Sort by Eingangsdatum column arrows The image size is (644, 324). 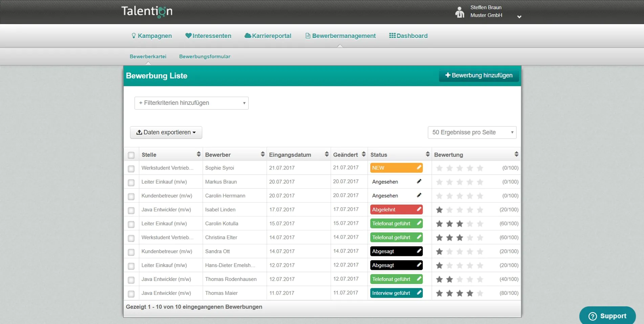(x=327, y=154)
